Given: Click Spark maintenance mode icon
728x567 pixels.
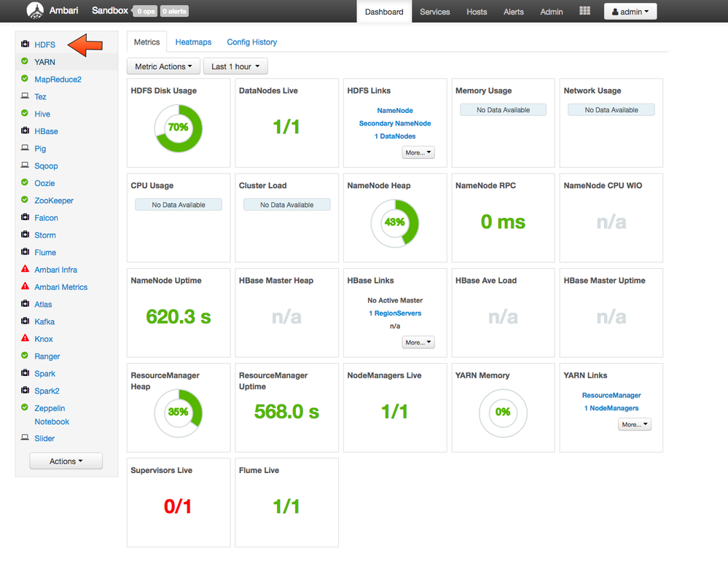Looking at the screenshot, I should point(25,373).
